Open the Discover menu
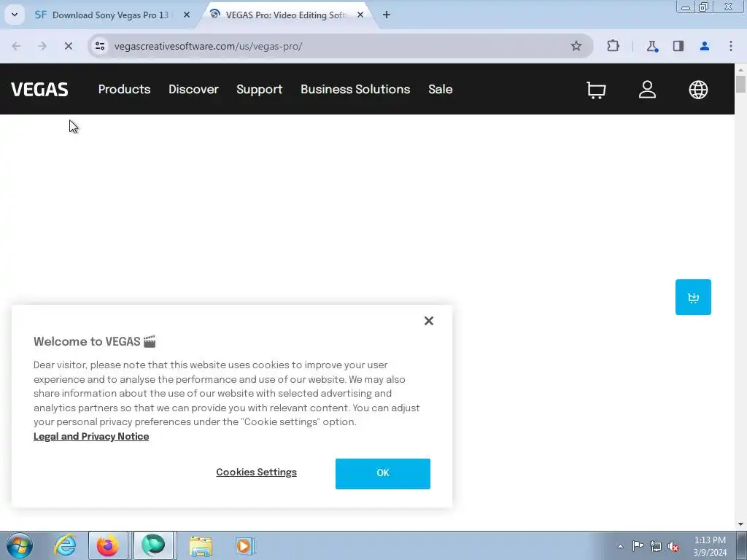This screenshot has width=747, height=560. coord(193,90)
